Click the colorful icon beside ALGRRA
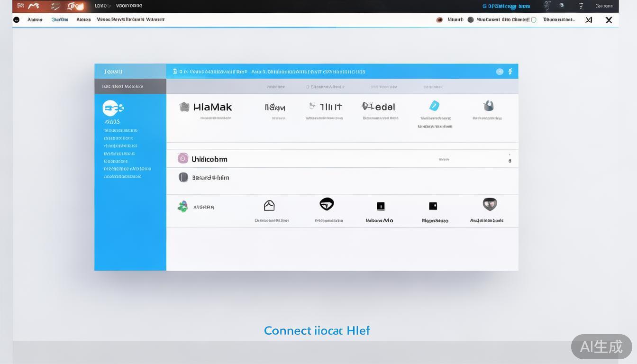 (x=182, y=207)
